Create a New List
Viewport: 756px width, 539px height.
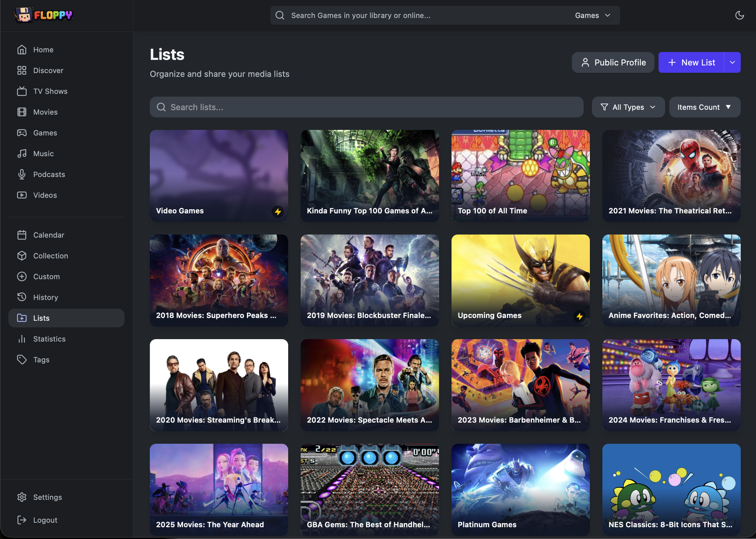pyautogui.click(x=691, y=63)
